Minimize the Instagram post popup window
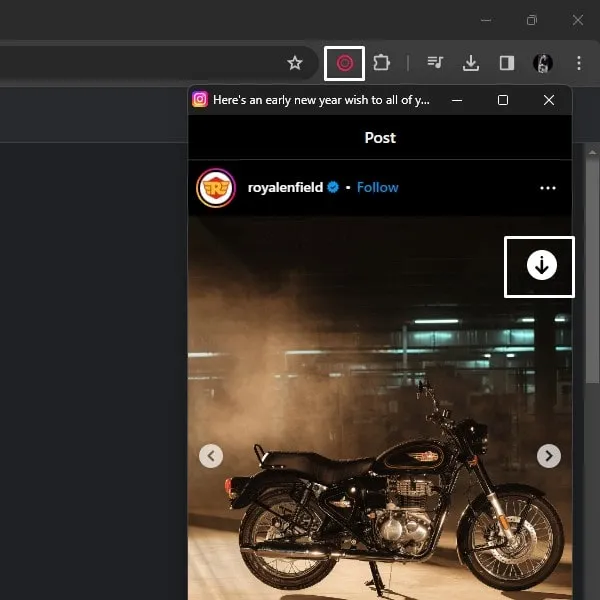Image resolution: width=600 pixels, height=600 pixels. (457, 100)
